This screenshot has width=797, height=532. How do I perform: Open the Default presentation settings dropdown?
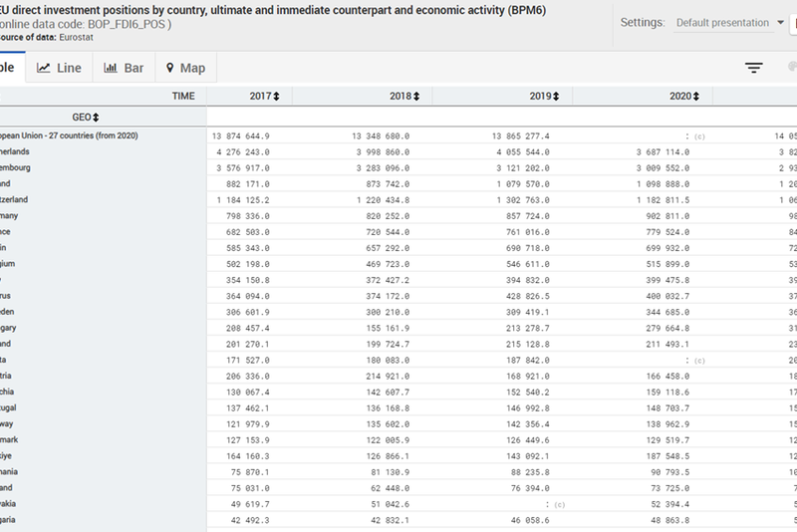[x=722, y=22]
